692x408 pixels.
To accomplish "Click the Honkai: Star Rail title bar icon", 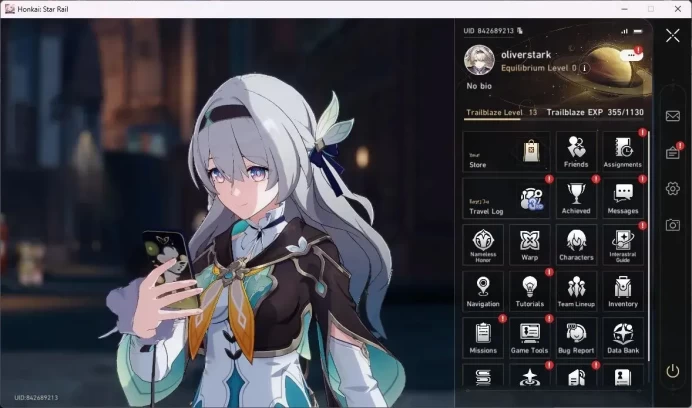I will tap(10, 9).
